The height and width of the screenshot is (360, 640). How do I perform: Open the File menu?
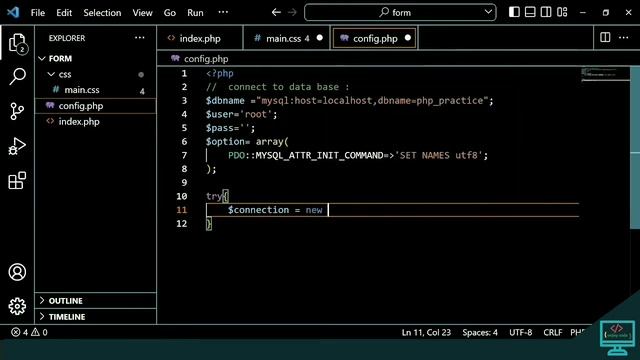38,13
